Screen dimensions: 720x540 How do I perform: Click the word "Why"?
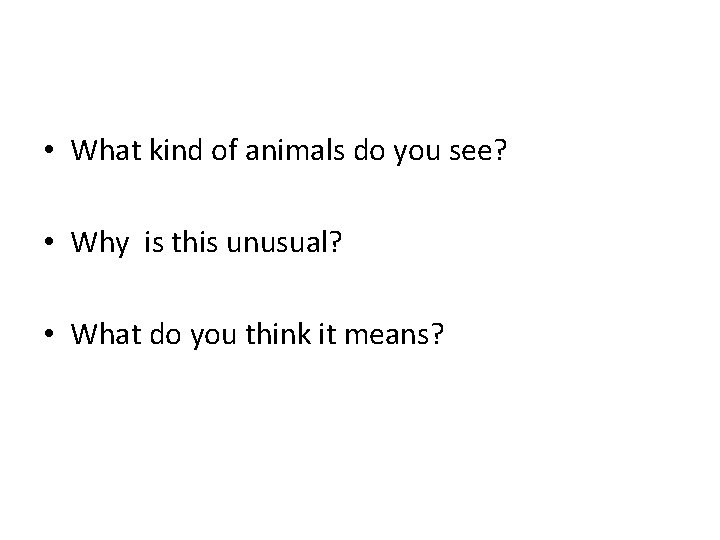[x=98, y=244]
